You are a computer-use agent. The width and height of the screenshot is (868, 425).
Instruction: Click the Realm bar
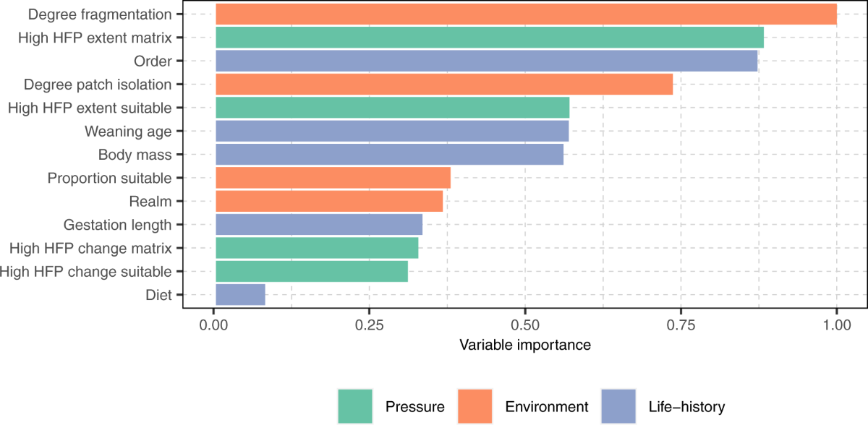(329, 202)
